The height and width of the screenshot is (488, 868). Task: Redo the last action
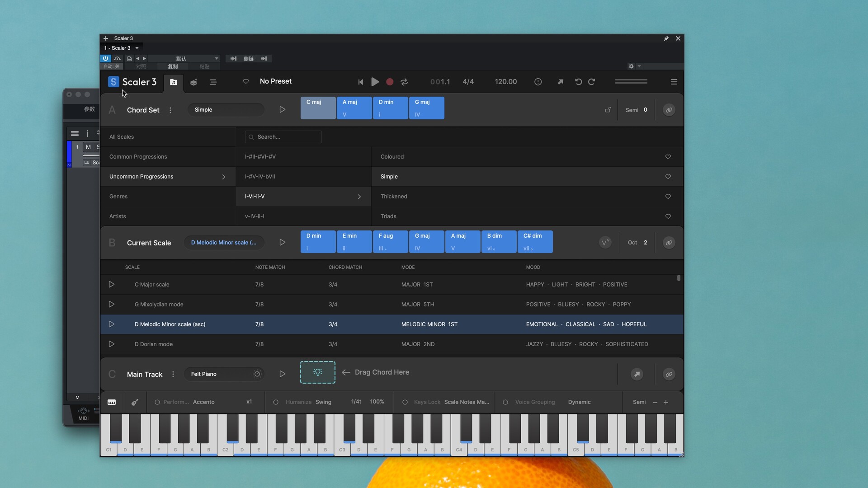591,82
